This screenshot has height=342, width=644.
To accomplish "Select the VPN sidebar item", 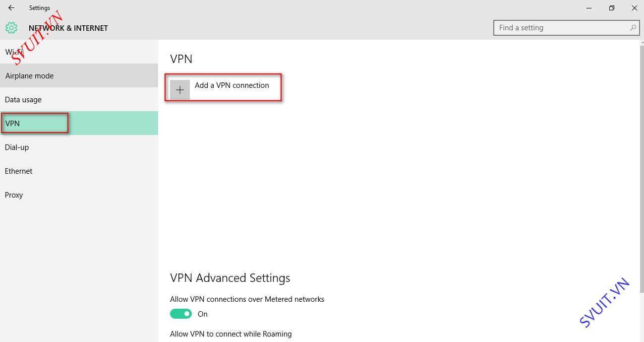I will pyautogui.click(x=79, y=123).
